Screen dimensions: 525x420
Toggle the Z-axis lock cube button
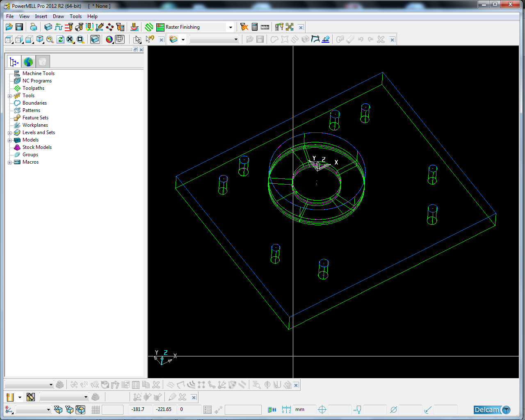coord(80,410)
